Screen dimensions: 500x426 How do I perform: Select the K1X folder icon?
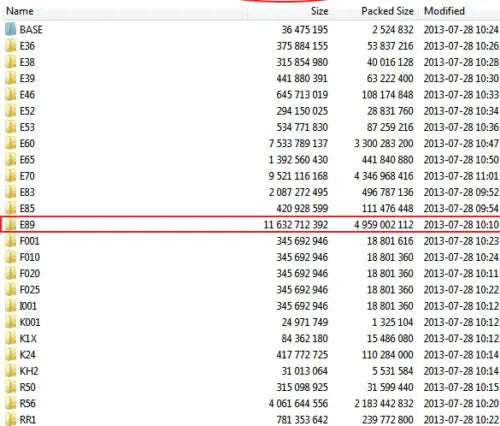pyautogui.click(x=10, y=338)
